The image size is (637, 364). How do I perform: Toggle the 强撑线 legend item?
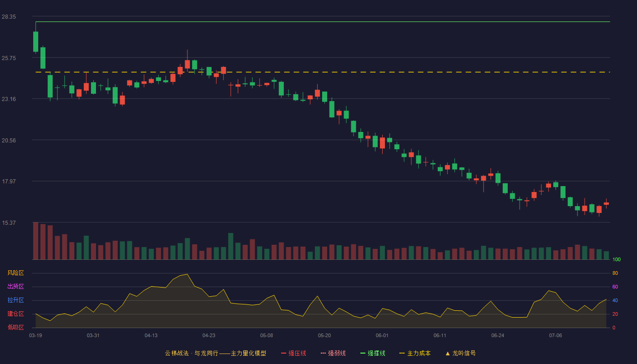point(373,353)
